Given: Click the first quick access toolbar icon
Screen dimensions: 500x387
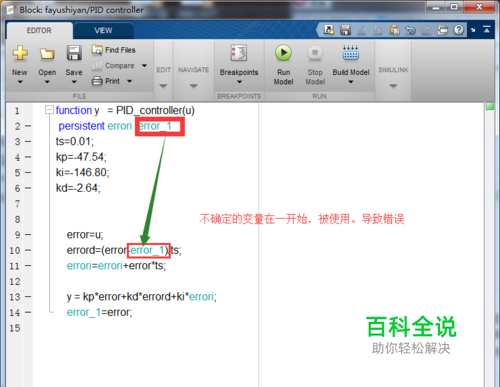Looking at the screenshot, I should [329, 30].
